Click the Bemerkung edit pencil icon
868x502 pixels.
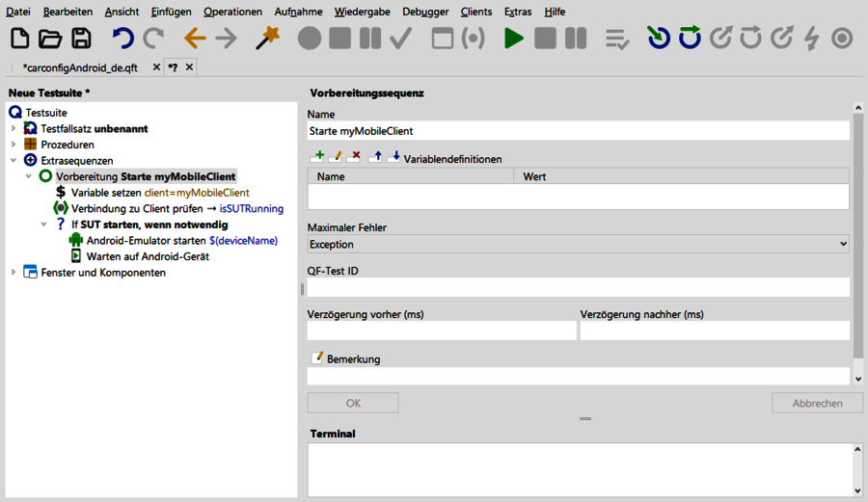316,358
